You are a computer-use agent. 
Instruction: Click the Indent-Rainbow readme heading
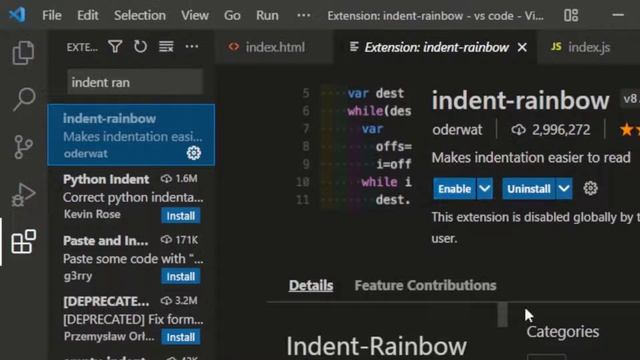tap(376, 346)
